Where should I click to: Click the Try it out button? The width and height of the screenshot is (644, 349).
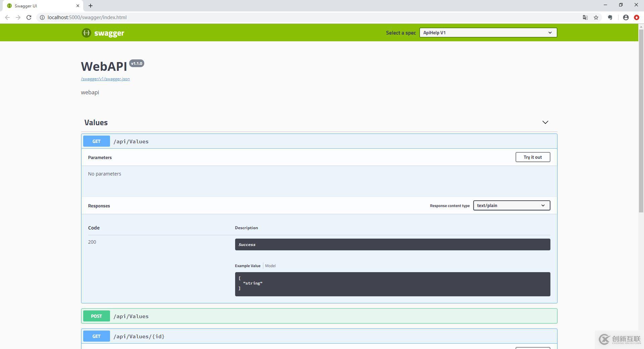533,157
